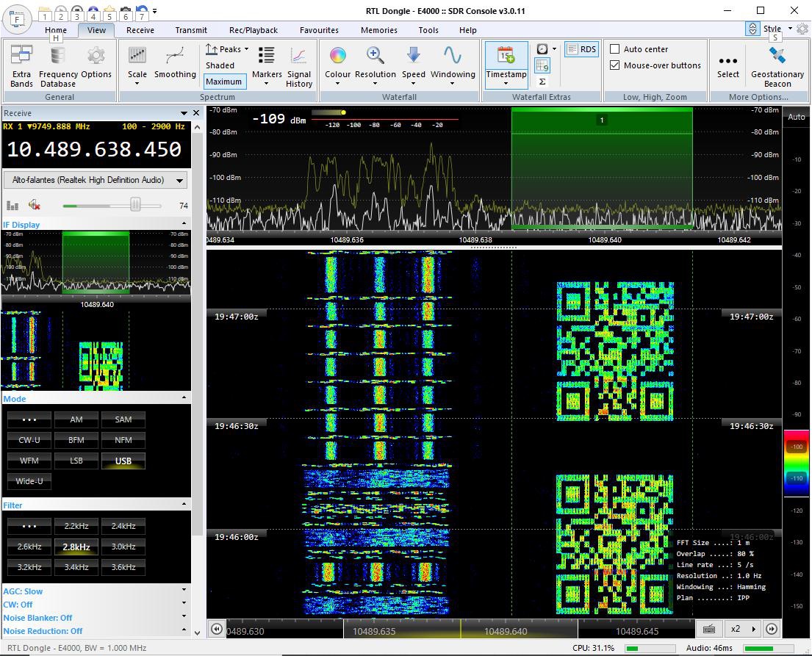Switch to the Memories tab
The image size is (812, 656).
[379, 30]
